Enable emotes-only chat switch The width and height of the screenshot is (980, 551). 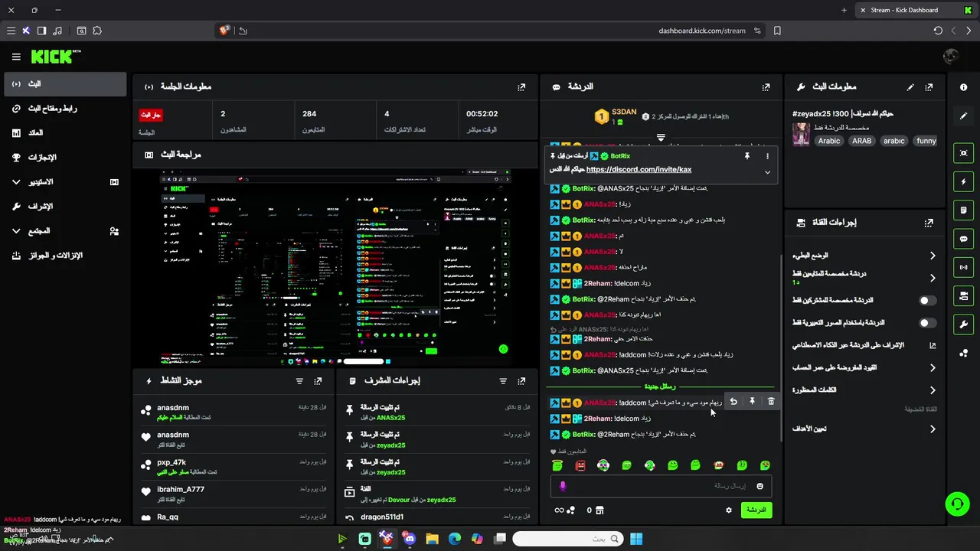(x=927, y=323)
